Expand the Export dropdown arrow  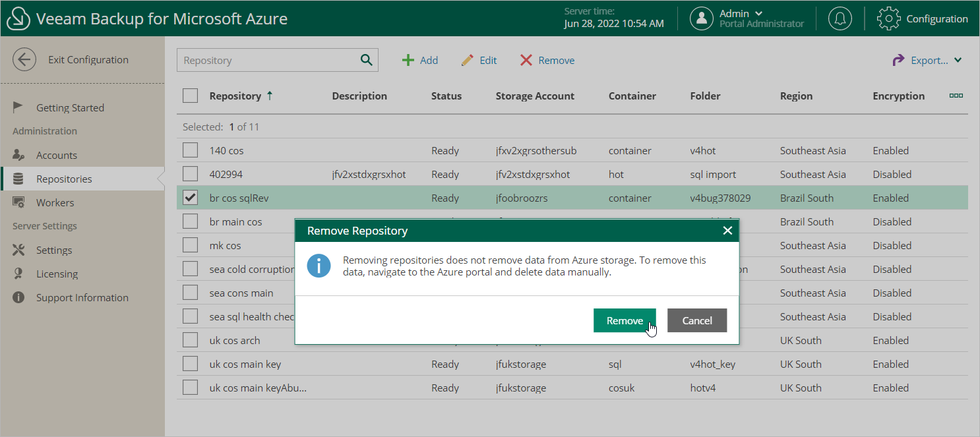pos(958,60)
